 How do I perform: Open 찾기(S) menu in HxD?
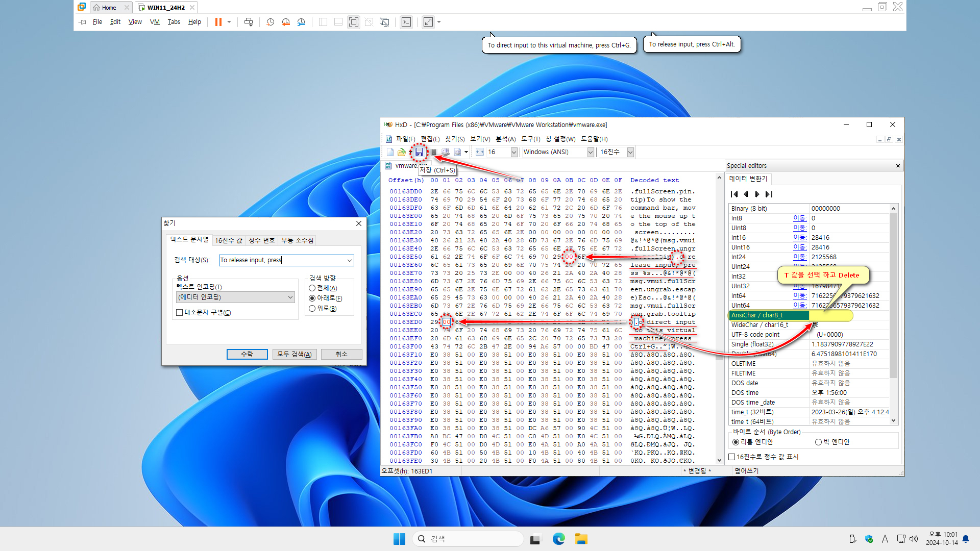coord(455,139)
